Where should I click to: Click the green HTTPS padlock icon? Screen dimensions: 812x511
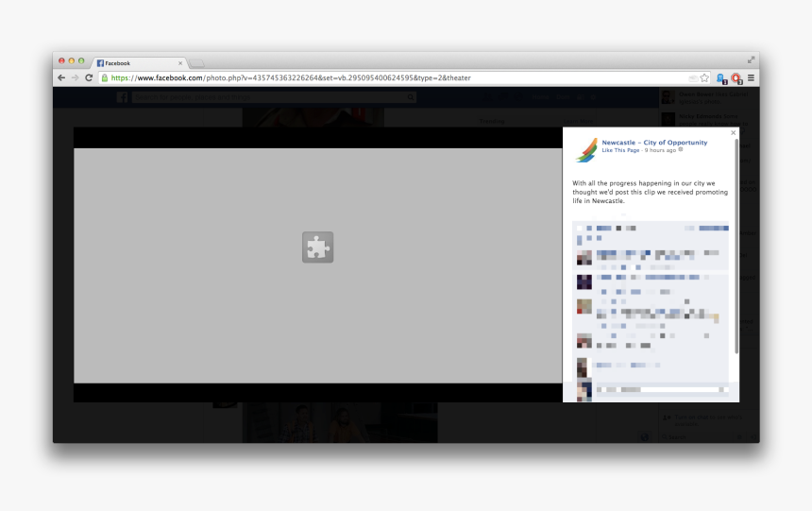105,77
